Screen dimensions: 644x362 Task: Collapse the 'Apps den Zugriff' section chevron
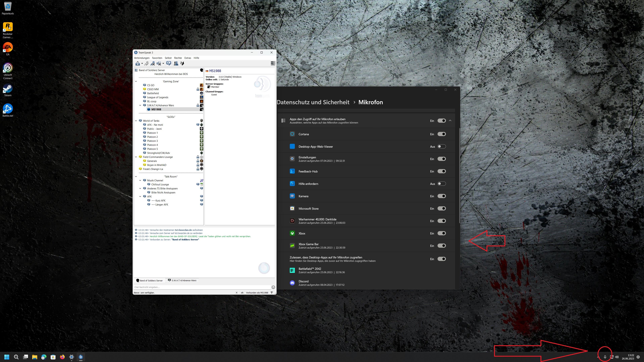[450, 121]
